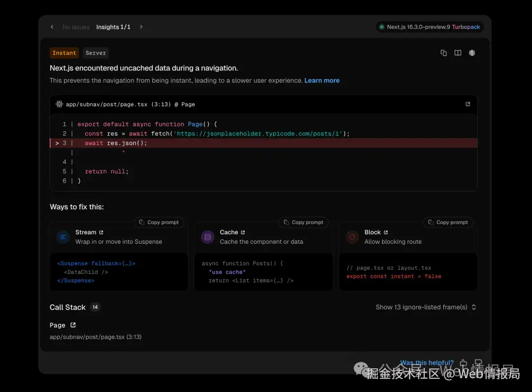This screenshot has width=532, height=392.
Task: Click the Call Stack count badge 14
Action: pyautogui.click(x=95, y=307)
